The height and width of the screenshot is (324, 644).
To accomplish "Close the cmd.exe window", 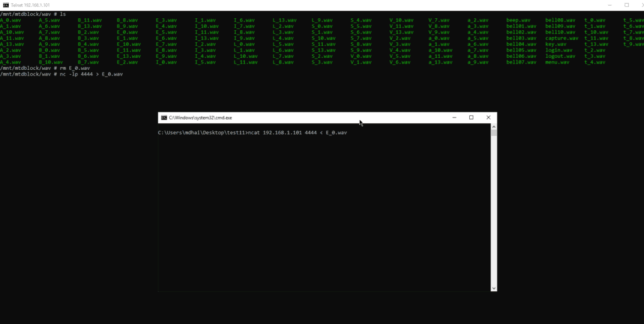I will click(488, 118).
